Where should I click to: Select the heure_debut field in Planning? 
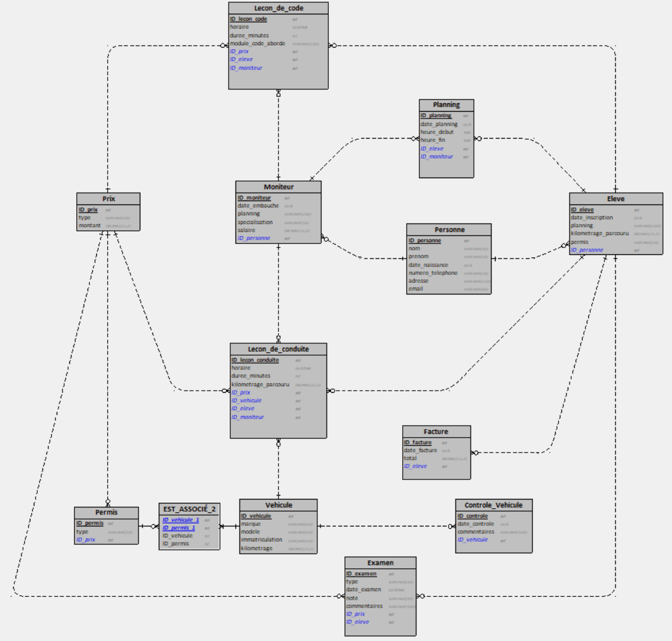point(437,132)
